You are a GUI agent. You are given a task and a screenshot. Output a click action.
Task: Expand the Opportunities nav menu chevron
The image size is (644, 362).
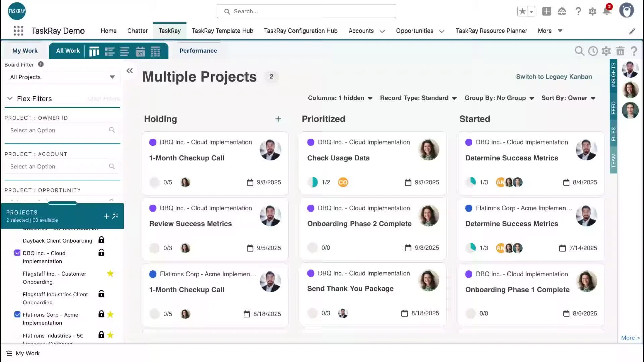click(x=442, y=31)
